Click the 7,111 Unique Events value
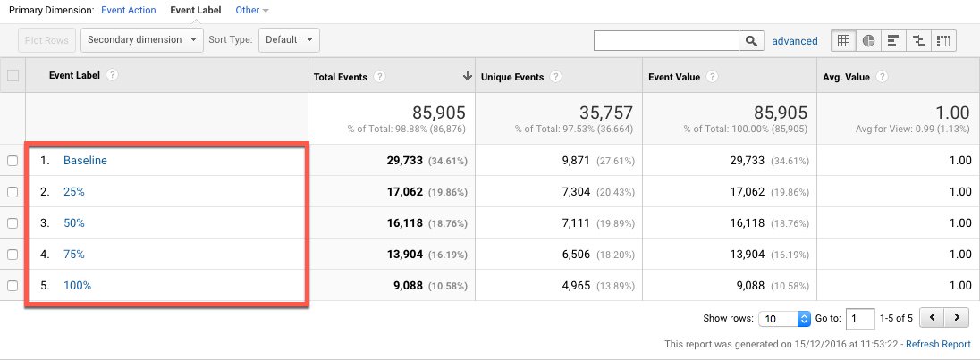This screenshot has width=980, height=360. [x=576, y=223]
